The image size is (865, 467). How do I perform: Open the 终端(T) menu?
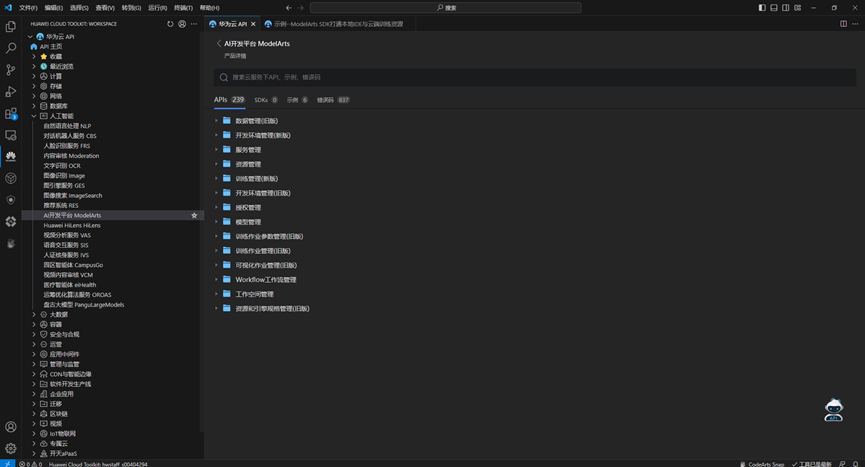(183, 8)
